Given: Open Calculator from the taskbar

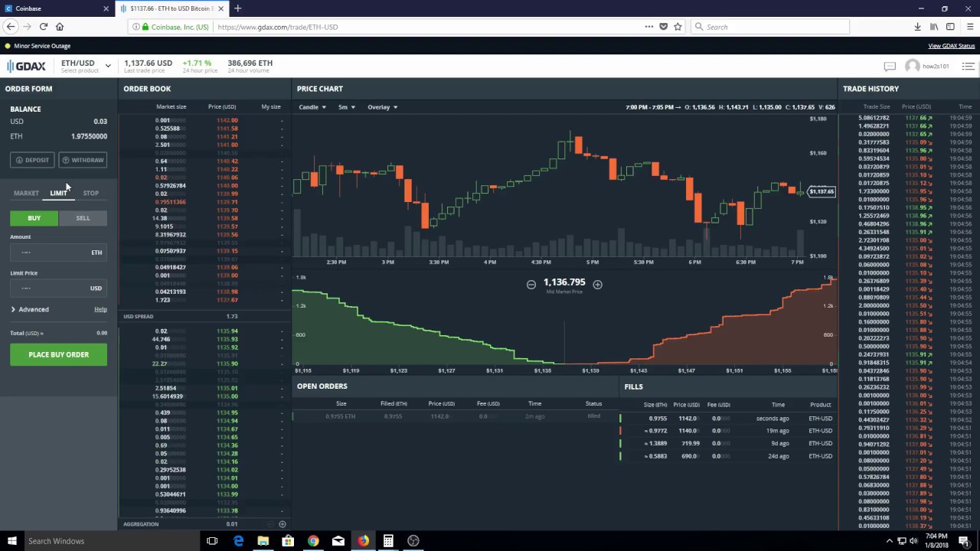Looking at the screenshot, I should 388,541.
